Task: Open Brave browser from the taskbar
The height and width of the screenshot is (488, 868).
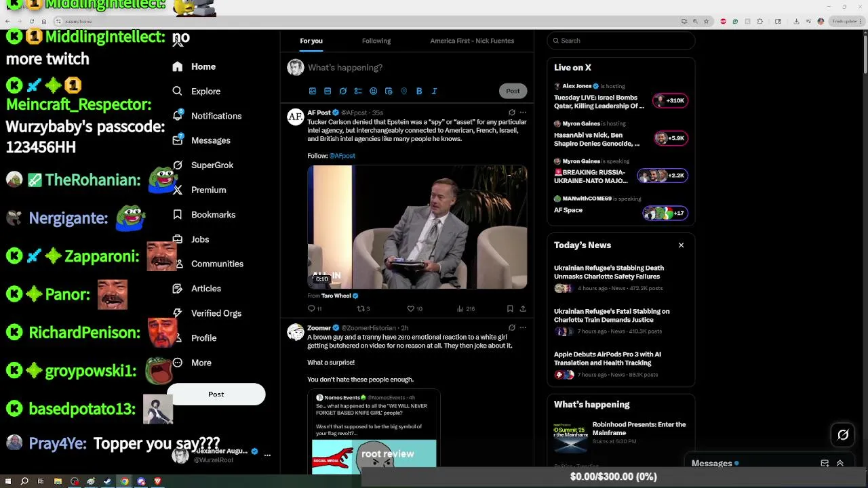Action: coord(157,481)
